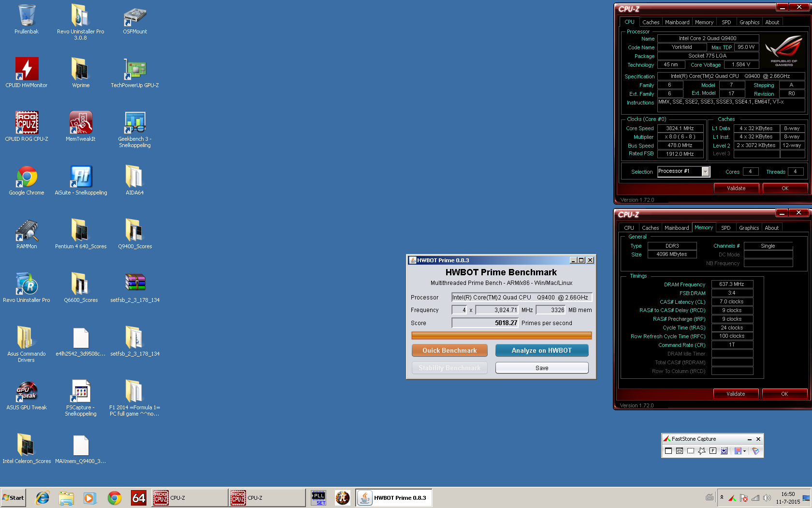
Task: Select MAXmem_Q9400_3 file icon
Action: [81, 448]
